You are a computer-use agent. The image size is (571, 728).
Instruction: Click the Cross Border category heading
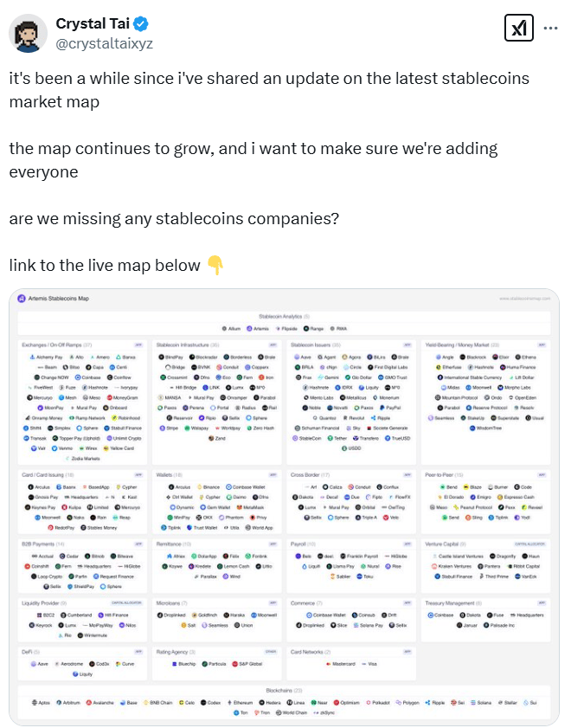click(x=307, y=474)
